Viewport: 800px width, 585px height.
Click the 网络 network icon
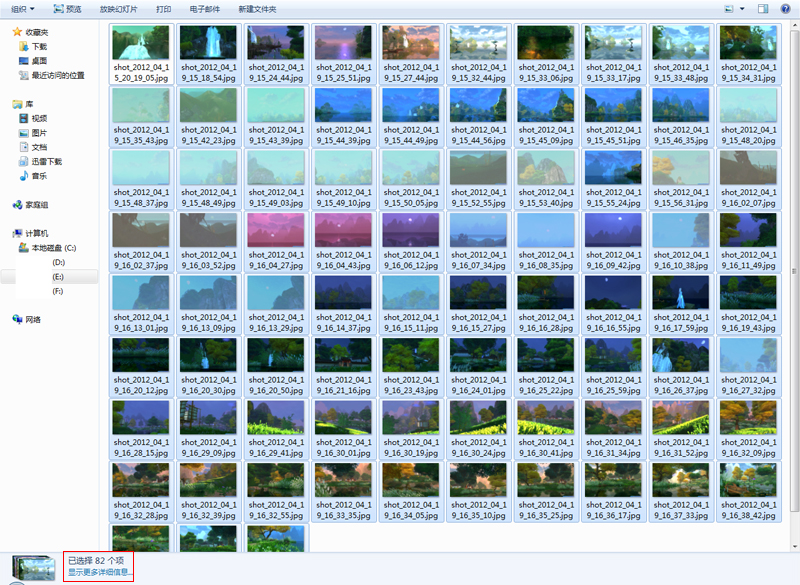click(x=17, y=320)
